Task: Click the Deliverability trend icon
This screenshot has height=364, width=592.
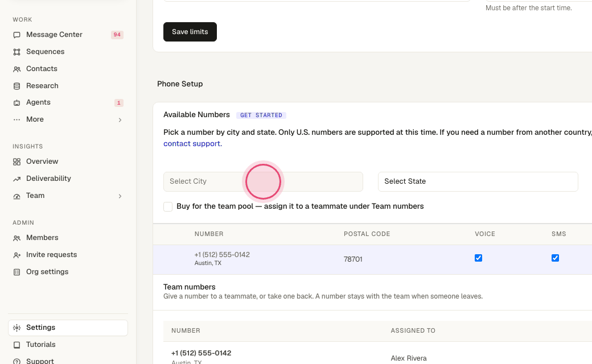Action: tap(17, 179)
